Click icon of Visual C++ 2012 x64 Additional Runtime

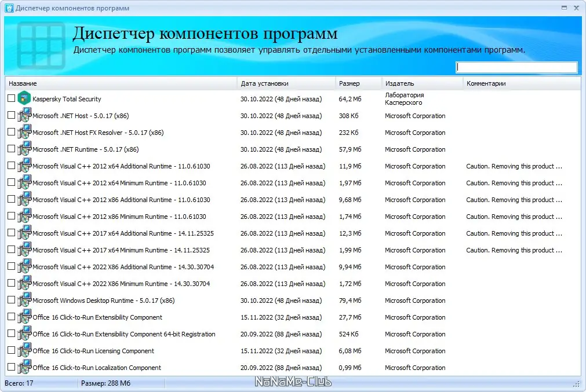(x=24, y=166)
